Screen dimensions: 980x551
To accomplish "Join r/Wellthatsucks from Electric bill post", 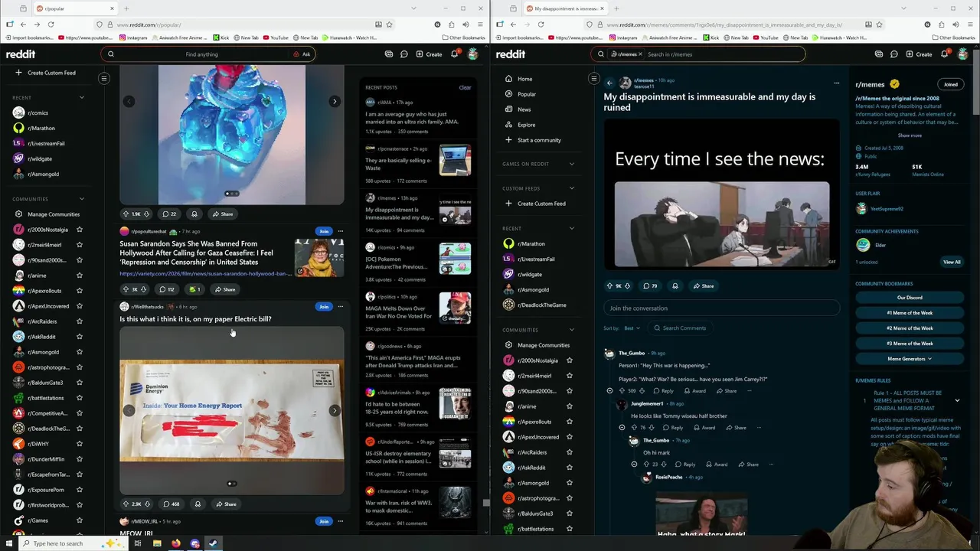I will [324, 307].
